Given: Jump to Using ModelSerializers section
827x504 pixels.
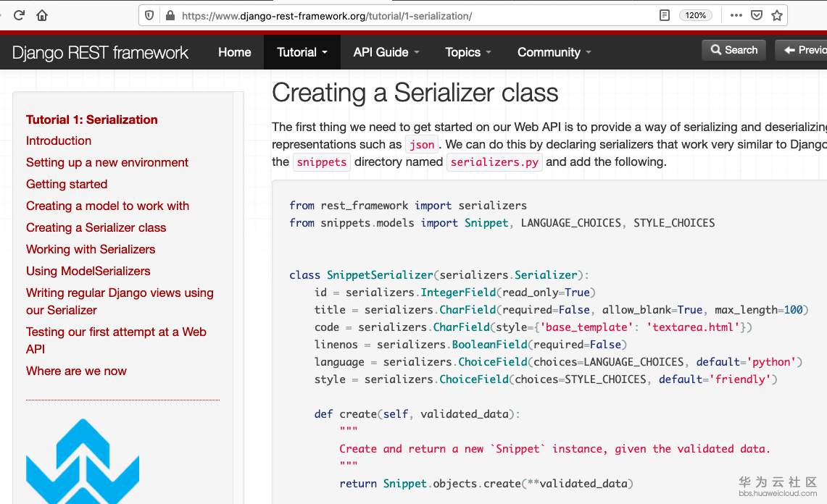Looking at the screenshot, I should pos(88,271).
